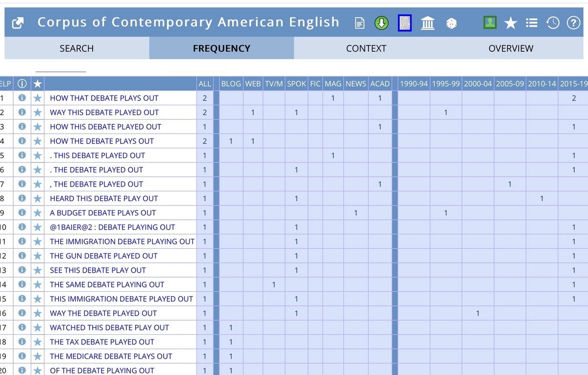Click 2010-14 count for HEARD THIS DEBATE PLAY OUT
Screen dimensions: 588x375
[541, 198]
